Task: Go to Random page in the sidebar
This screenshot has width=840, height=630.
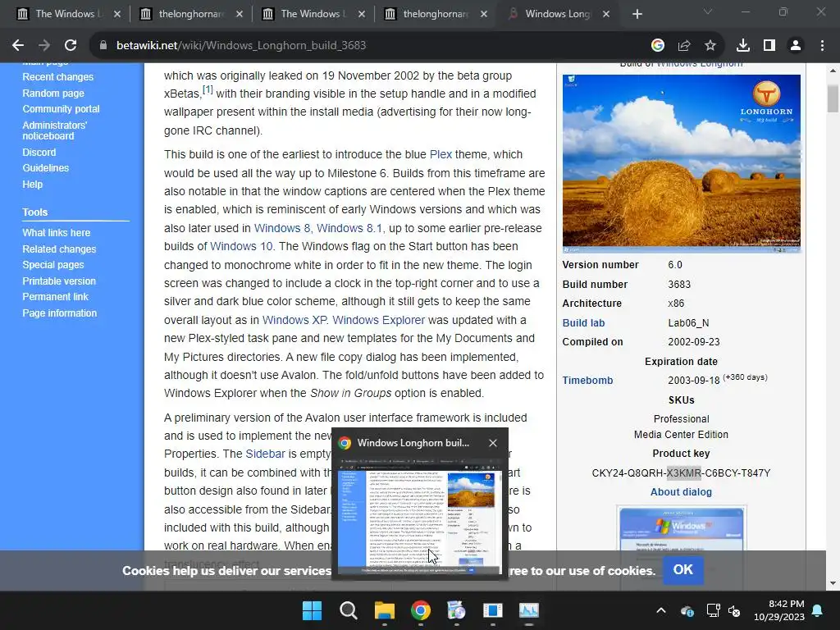Action: [53, 94]
